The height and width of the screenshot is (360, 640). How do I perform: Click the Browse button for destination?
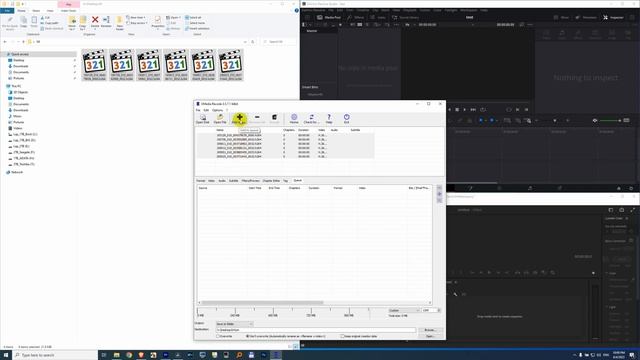pos(430,330)
